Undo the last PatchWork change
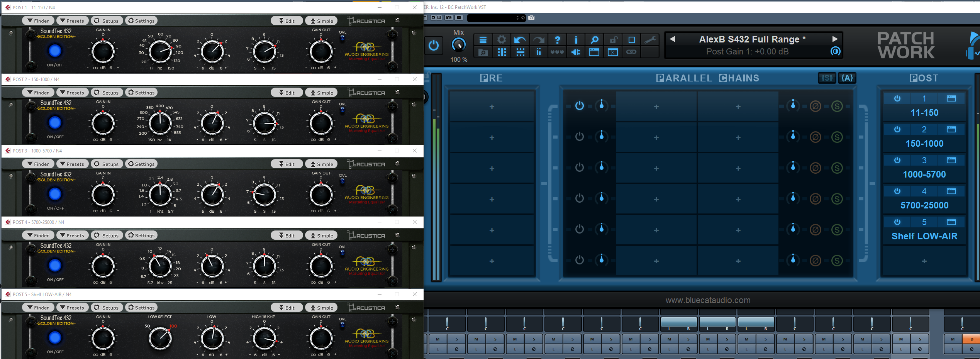 [x=520, y=40]
